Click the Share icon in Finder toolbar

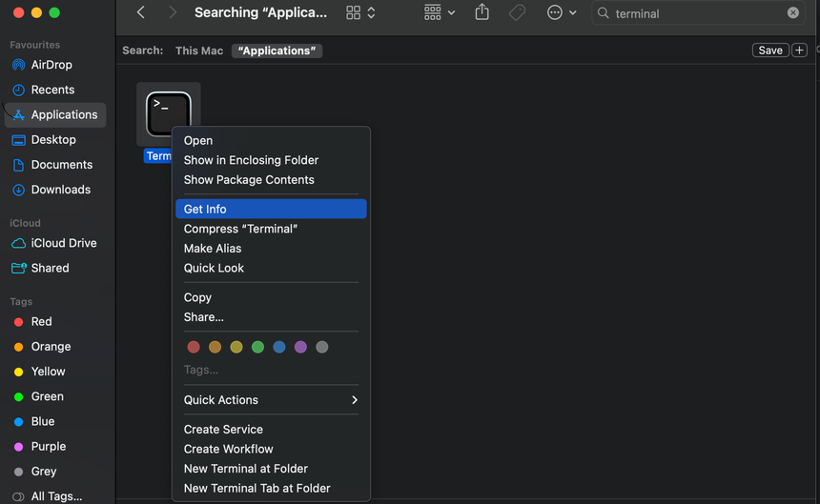tap(482, 12)
